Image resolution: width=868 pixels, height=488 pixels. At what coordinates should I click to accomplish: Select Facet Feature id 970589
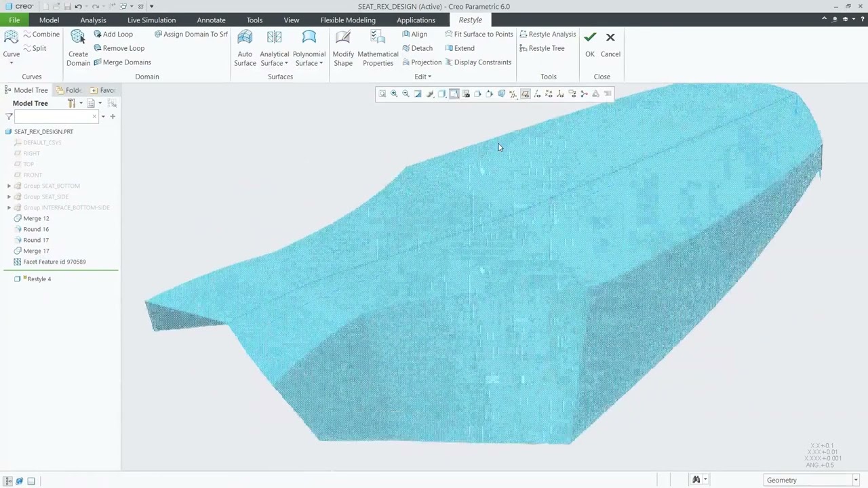50,262
